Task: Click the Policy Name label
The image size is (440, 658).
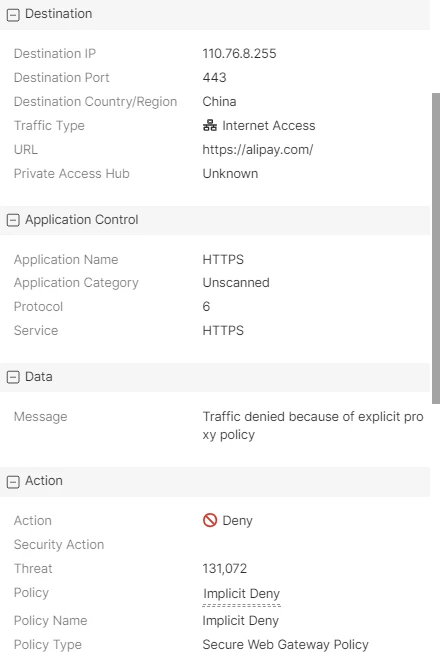Action: click(x=50, y=620)
